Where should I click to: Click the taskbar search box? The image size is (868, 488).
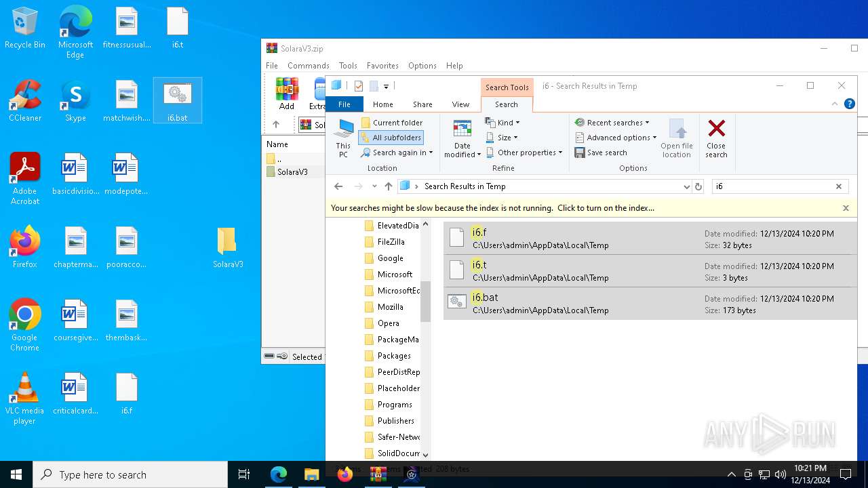pyautogui.click(x=130, y=474)
